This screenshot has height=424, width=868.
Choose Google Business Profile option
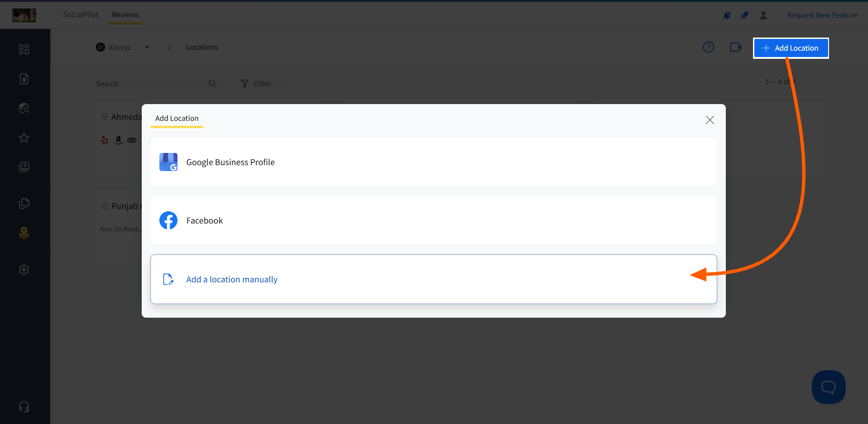point(434,162)
